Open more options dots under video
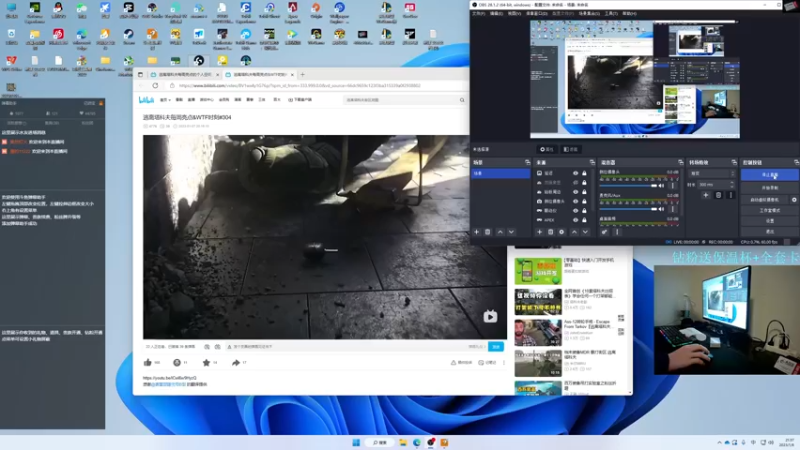This screenshot has height=450, width=800. click(504, 363)
